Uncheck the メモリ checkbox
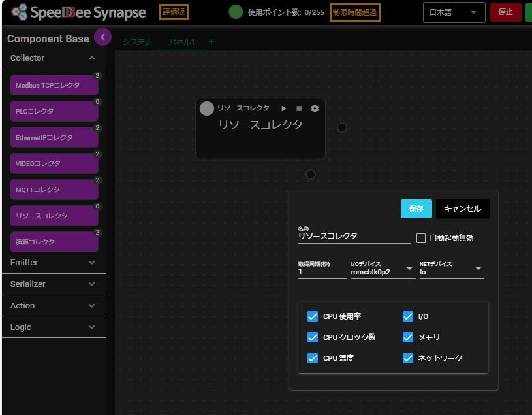532x415 pixels. (x=408, y=337)
